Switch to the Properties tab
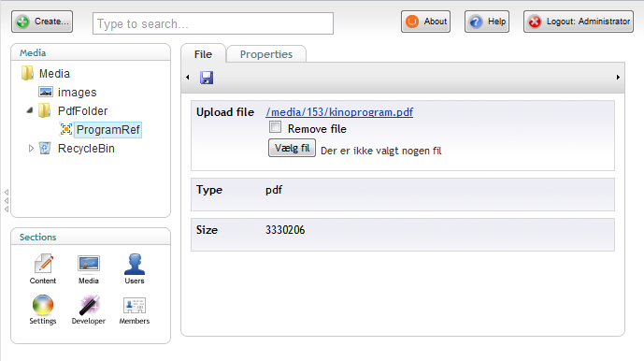Image resolution: width=644 pixels, height=361 pixels. 266,54
